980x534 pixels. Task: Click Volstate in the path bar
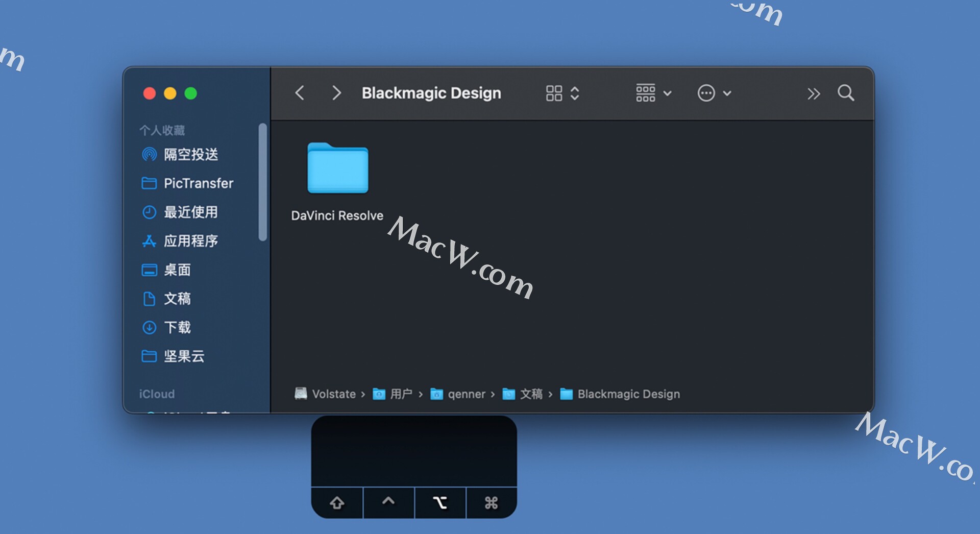pyautogui.click(x=334, y=394)
